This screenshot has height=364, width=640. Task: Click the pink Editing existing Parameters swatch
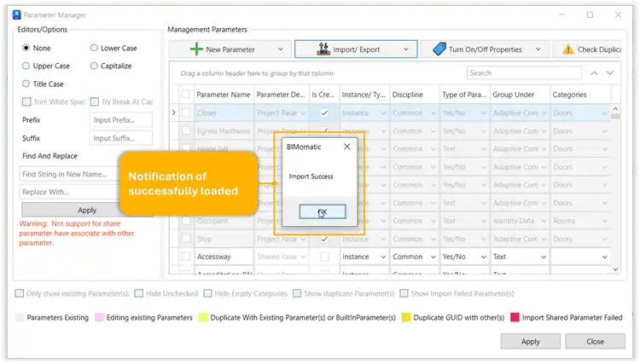[99, 317]
